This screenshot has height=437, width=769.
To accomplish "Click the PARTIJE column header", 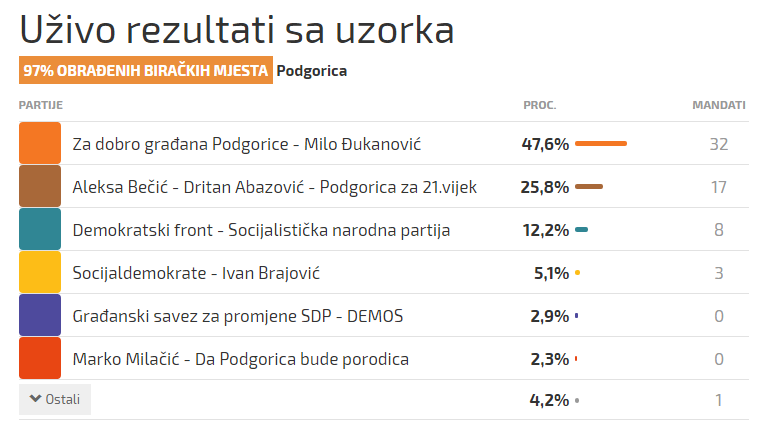I will [41, 105].
